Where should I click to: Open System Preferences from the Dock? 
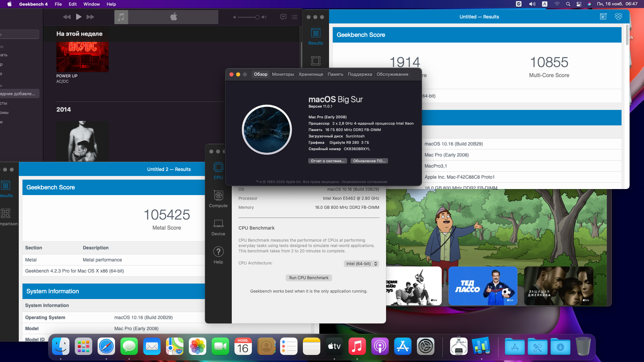425,347
